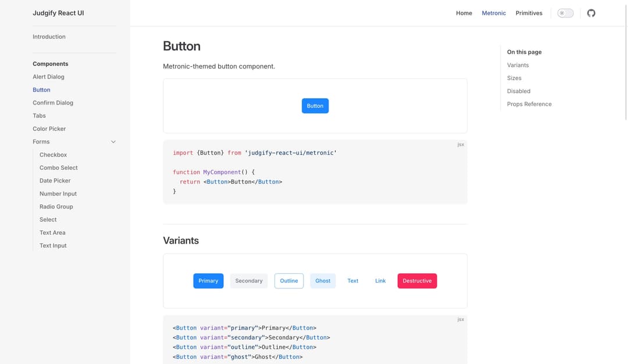Open the Text Area page

click(52, 233)
